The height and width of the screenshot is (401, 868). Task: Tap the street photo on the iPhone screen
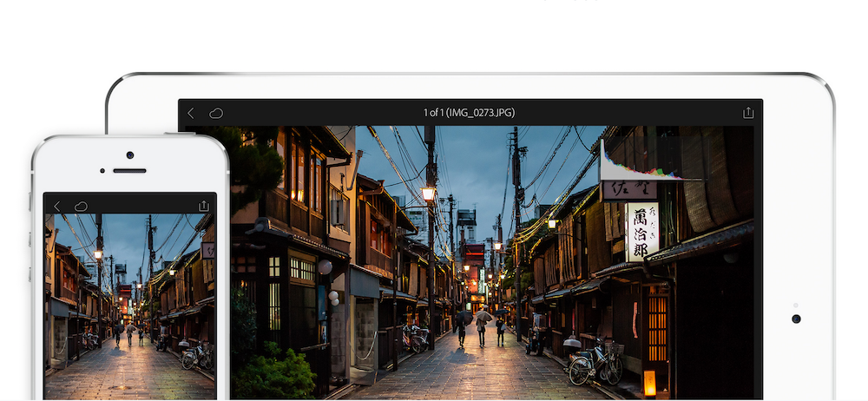coord(130,304)
